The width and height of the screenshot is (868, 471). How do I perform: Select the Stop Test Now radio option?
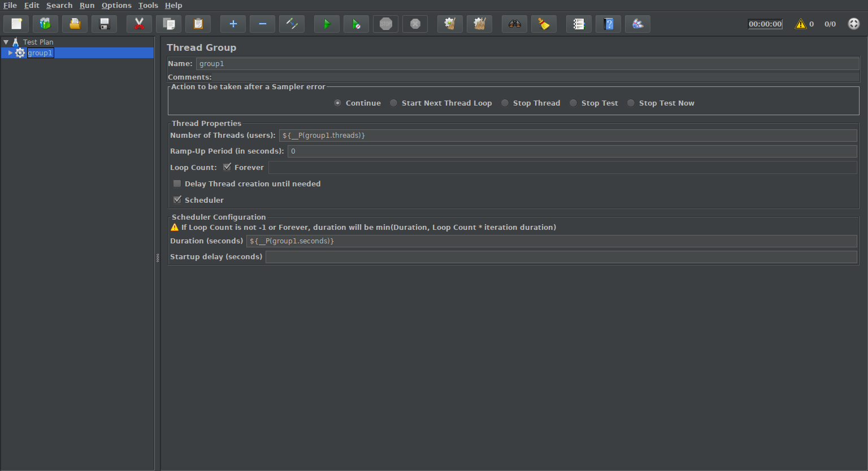coord(631,103)
